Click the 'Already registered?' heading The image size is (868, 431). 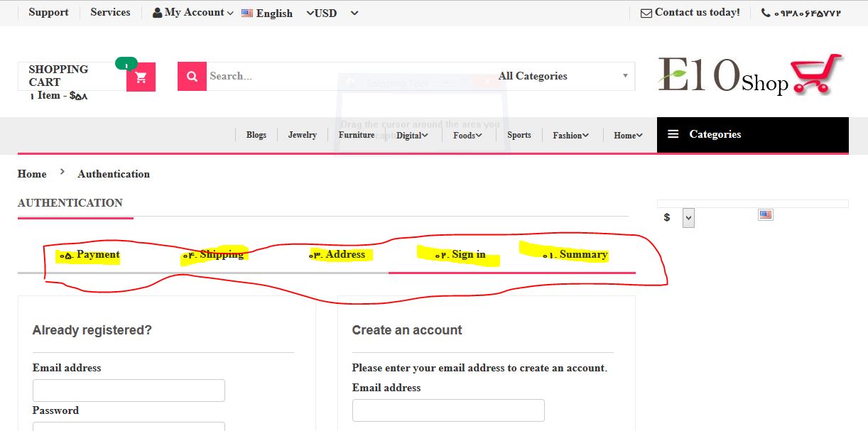tap(92, 330)
